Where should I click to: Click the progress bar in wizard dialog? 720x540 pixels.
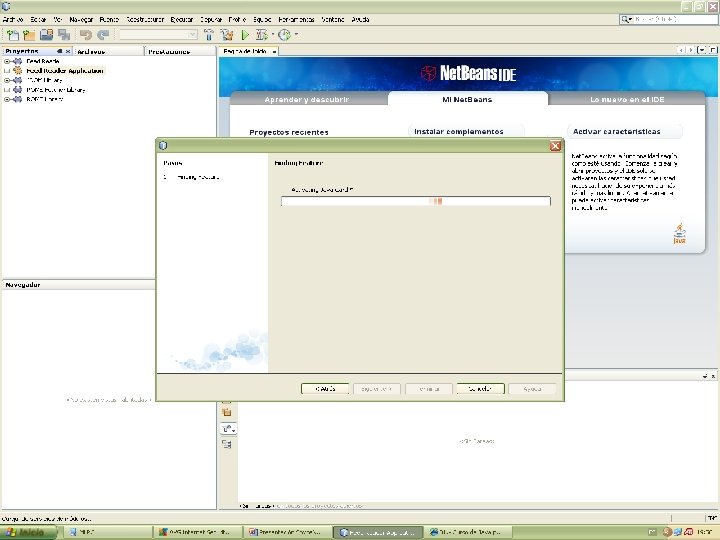click(416, 201)
